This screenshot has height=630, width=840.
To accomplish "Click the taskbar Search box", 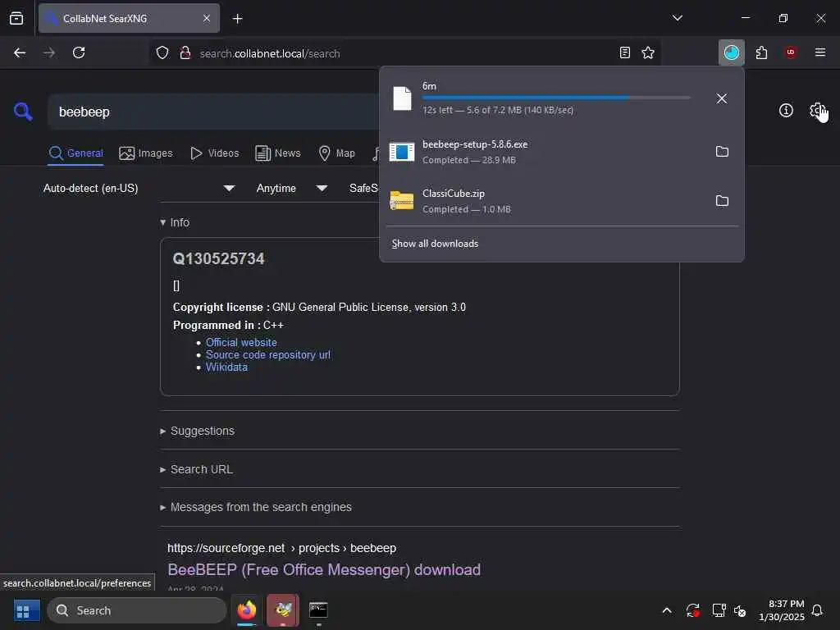I will [137, 610].
